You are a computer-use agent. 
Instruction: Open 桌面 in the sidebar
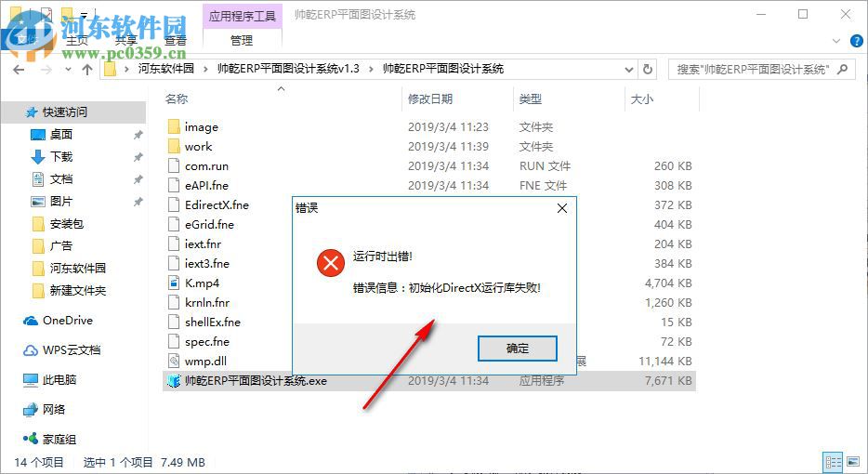[x=61, y=134]
